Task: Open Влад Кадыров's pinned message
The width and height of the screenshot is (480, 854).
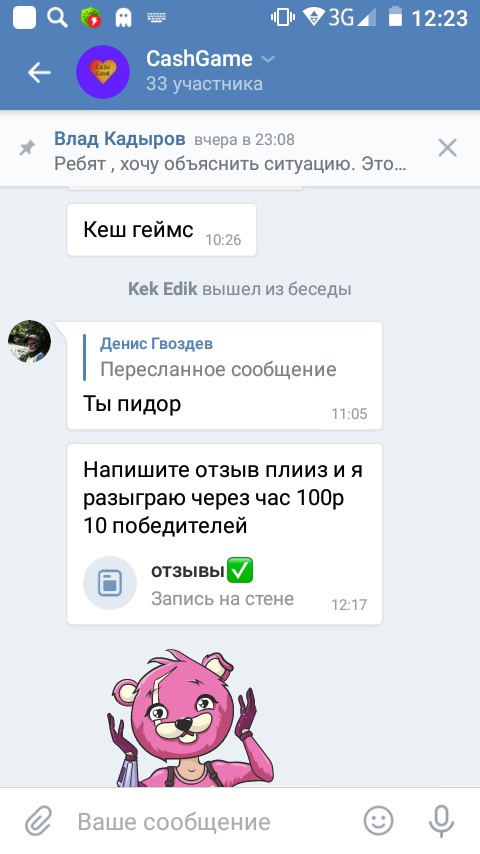Action: coord(230,151)
